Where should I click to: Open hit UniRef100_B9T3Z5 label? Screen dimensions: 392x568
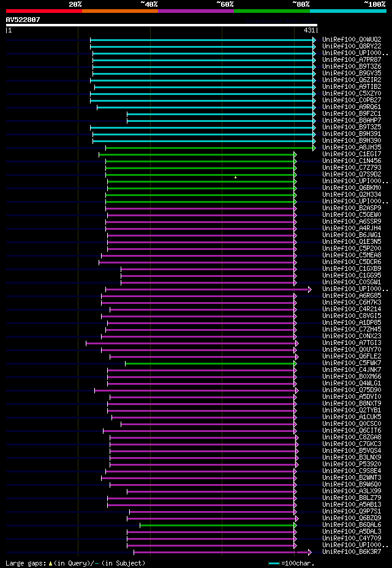pyautogui.click(x=352, y=127)
